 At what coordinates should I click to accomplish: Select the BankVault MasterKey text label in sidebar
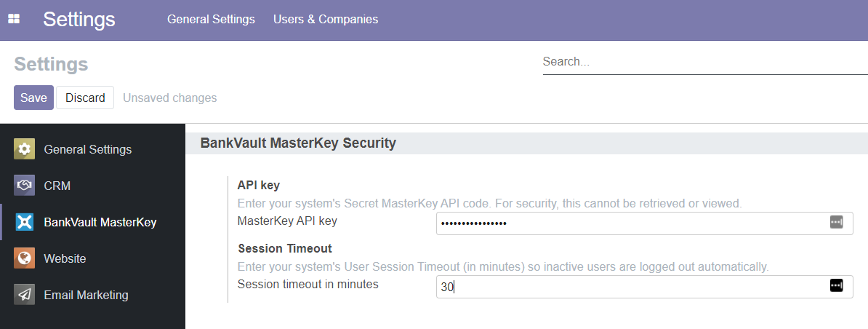pyautogui.click(x=100, y=222)
